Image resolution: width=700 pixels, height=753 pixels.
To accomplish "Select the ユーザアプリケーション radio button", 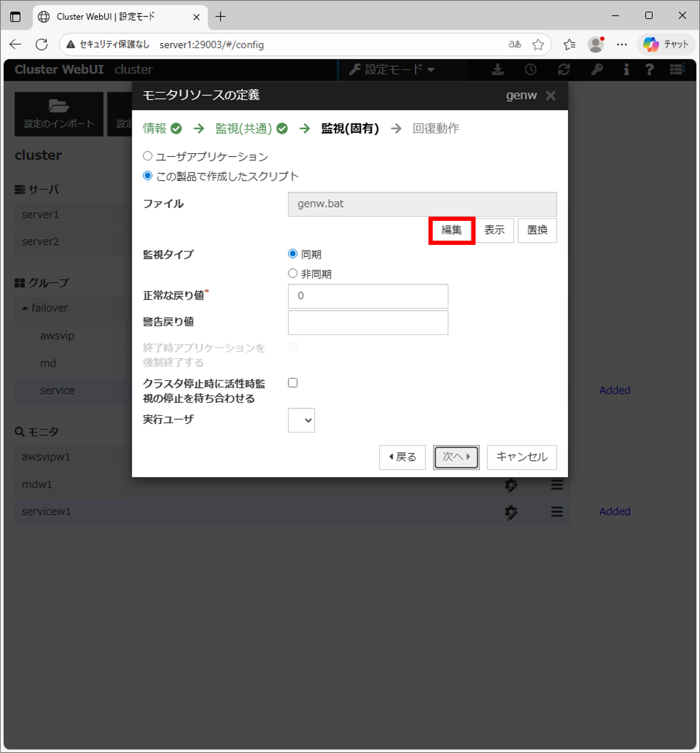I will tap(148, 156).
